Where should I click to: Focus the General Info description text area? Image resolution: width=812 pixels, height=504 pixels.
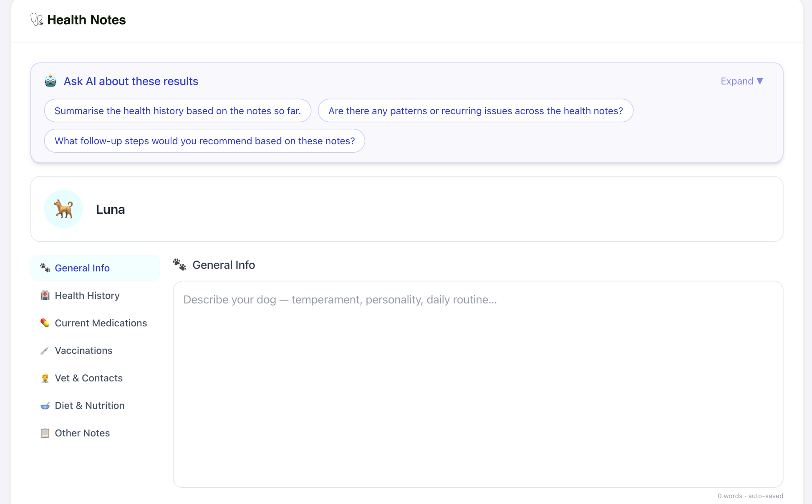pyautogui.click(x=478, y=384)
